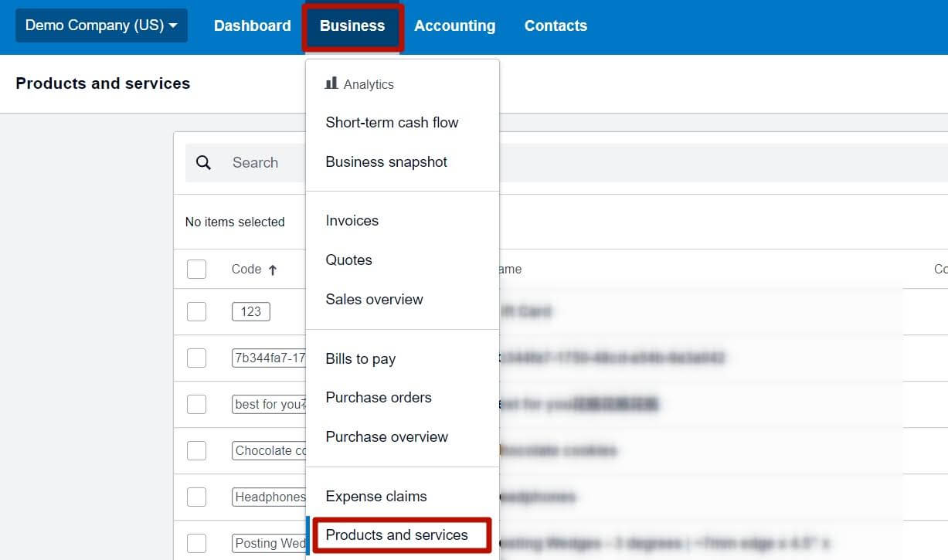Open the Accounting menu
This screenshot has height=560, width=948.
pos(454,25)
